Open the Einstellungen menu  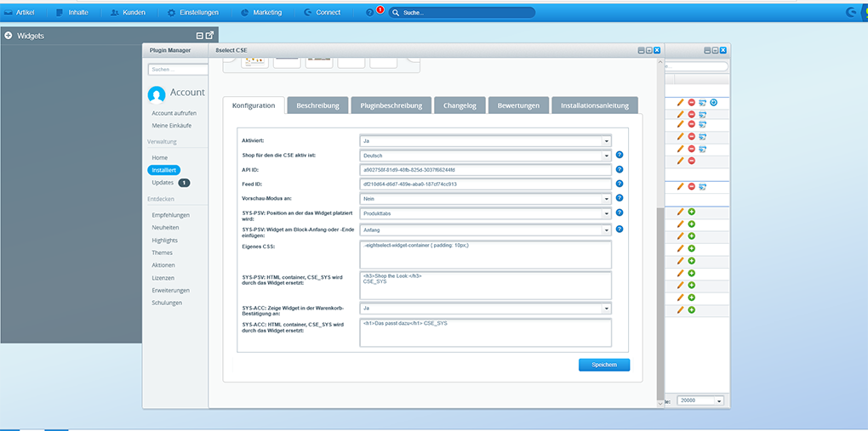193,13
